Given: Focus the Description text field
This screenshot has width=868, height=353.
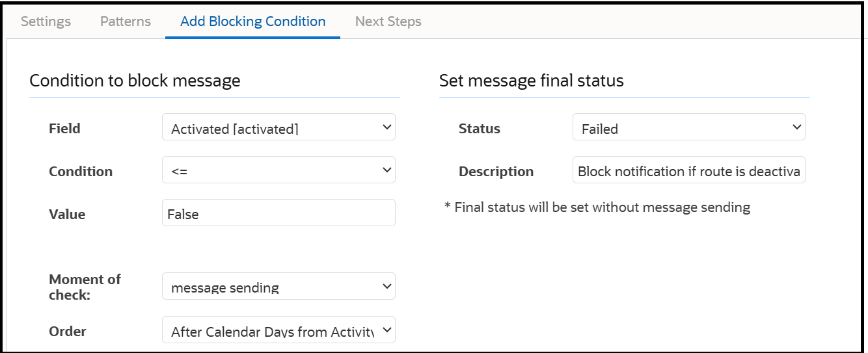Looking at the screenshot, I should (x=688, y=170).
